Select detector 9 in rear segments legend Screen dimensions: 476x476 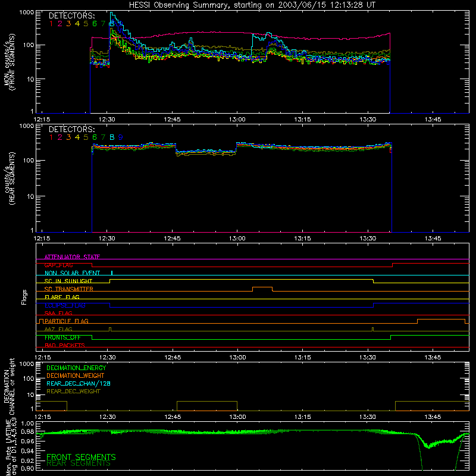click(x=121, y=137)
